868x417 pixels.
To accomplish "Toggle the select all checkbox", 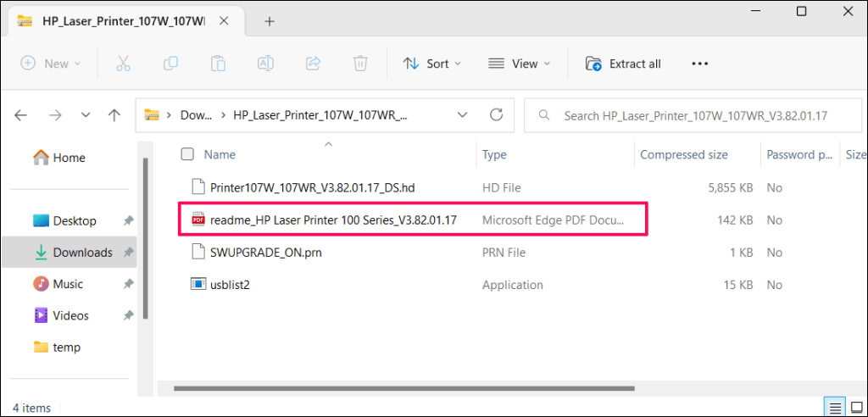I will [187, 154].
